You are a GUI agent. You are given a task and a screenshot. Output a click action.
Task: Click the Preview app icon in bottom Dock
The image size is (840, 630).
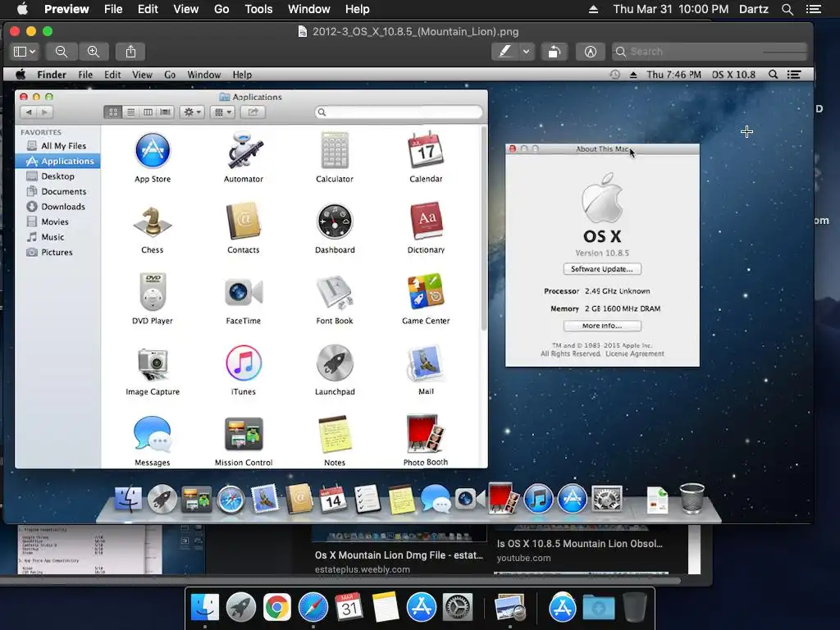[x=509, y=608]
